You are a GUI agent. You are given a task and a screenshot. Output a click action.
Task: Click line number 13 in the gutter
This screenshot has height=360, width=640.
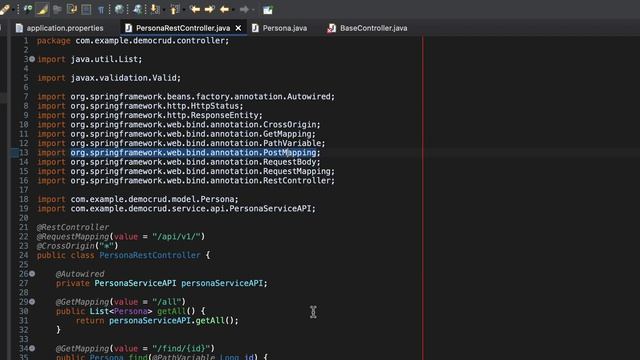click(x=24, y=153)
